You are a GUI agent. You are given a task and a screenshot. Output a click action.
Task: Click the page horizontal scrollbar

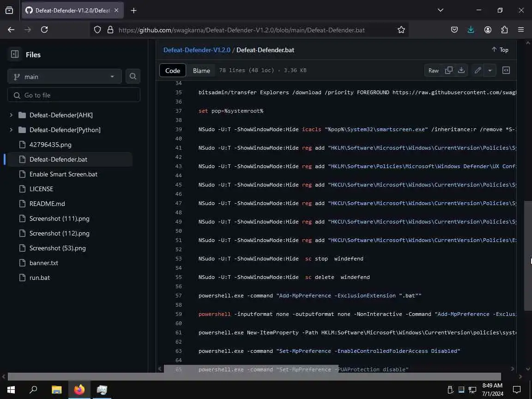(x=254, y=376)
